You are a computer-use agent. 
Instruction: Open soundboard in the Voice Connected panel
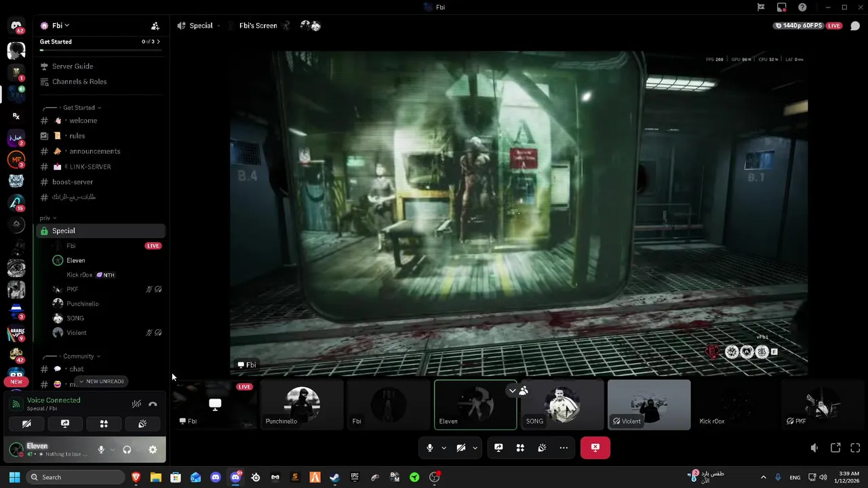click(x=142, y=424)
